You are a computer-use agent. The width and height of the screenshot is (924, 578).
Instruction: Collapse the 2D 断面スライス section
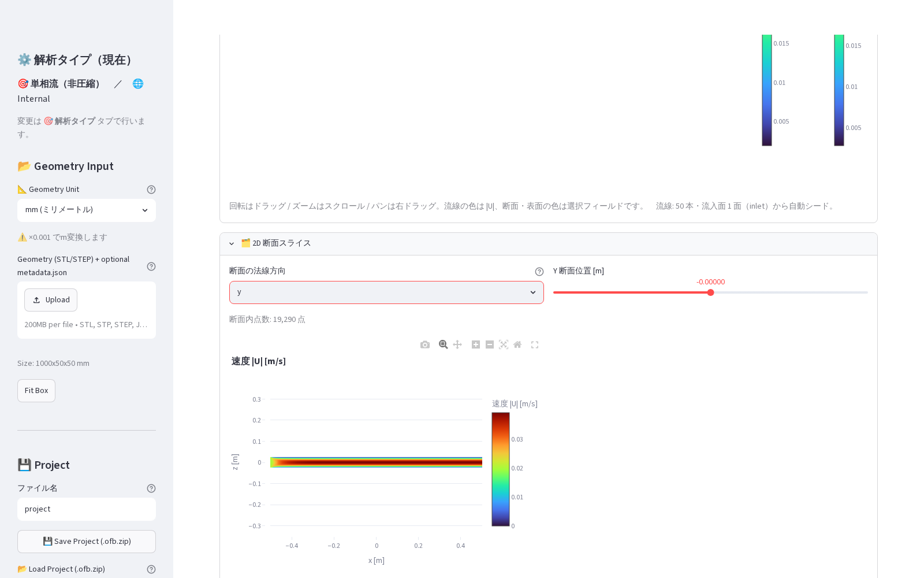pos(549,243)
